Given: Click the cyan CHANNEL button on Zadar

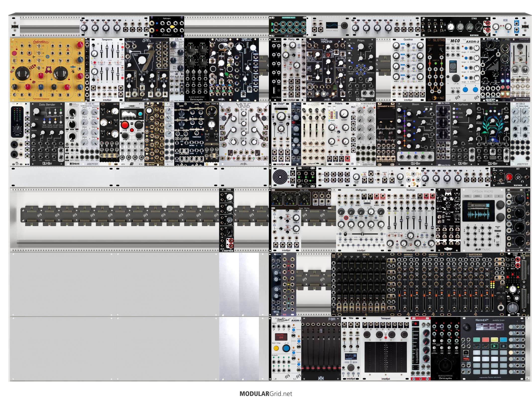Looking at the screenshot, I should tap(140, 114).
